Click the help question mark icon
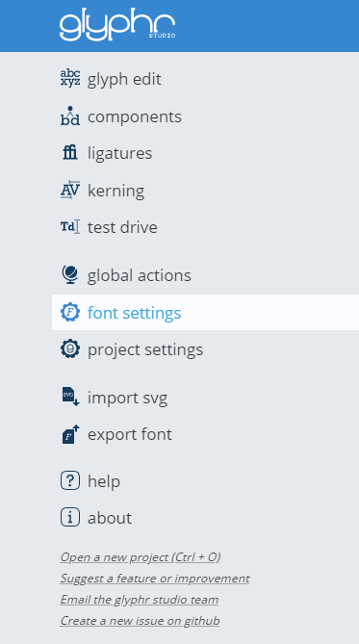 click(70, 480)
